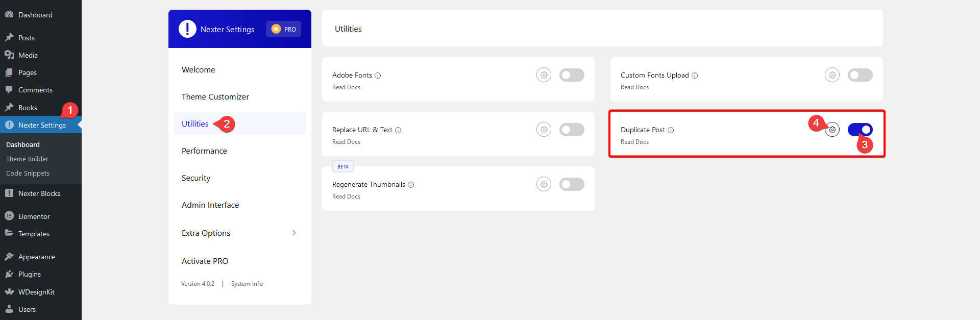Click info icon beside Regenerate Thumbnails
This screenshot has height=320, width=980.
click(411, 185)
